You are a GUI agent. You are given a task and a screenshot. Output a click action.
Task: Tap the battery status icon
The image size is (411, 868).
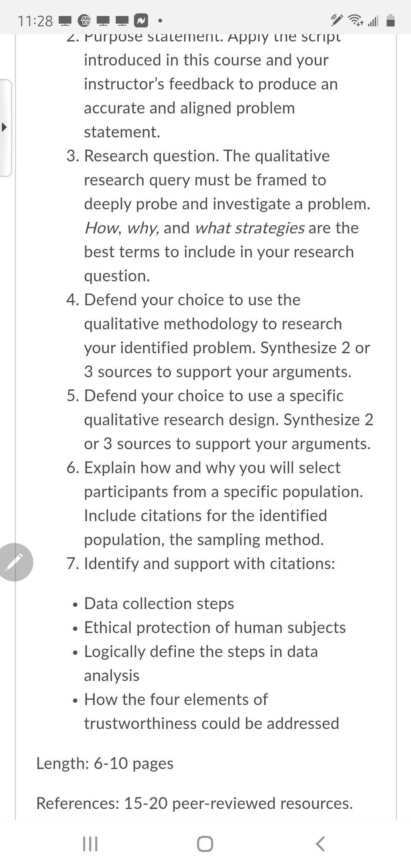click(x=391, y=20)
